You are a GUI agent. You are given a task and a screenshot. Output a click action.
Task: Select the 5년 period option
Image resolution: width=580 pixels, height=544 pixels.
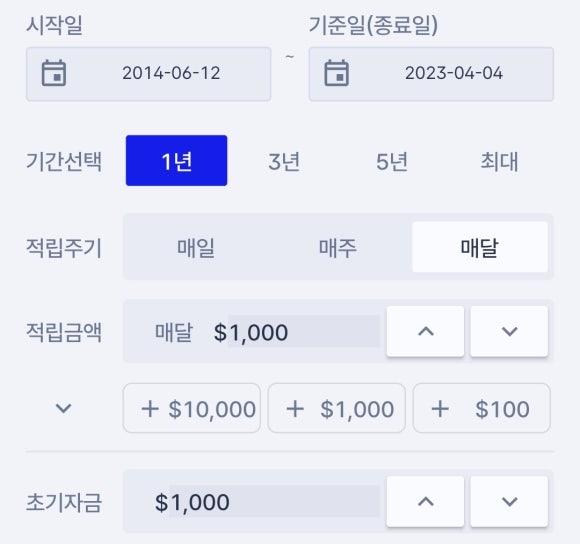(392, 161)
